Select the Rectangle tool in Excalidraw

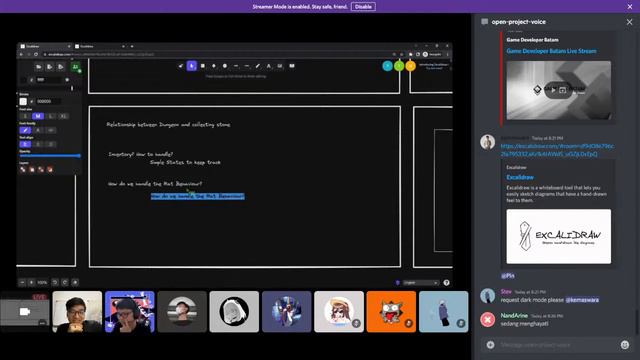203,66
